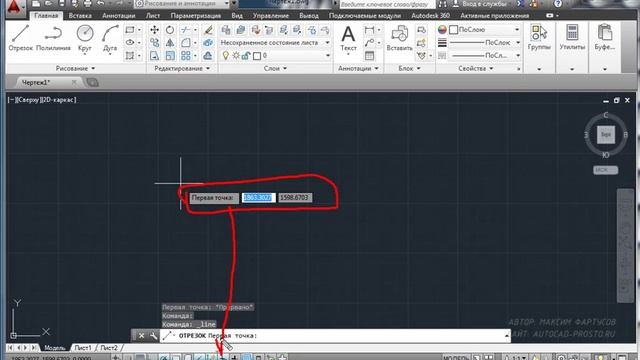The width and height of the screenshot is (640, 360).
Task: Choose the Ellipse draw tool
Action: [x=130, y=42]
